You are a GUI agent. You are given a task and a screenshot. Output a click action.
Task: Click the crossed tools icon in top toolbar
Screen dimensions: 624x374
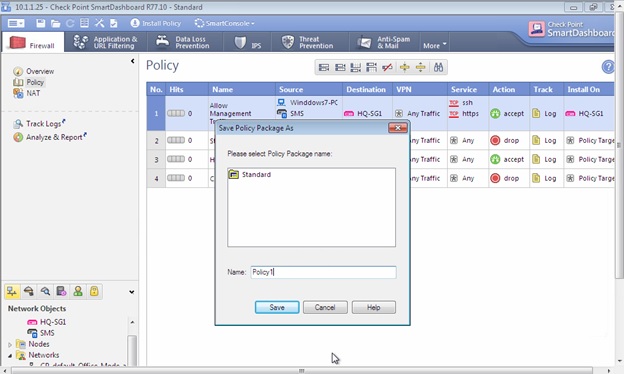coord(99,23)
